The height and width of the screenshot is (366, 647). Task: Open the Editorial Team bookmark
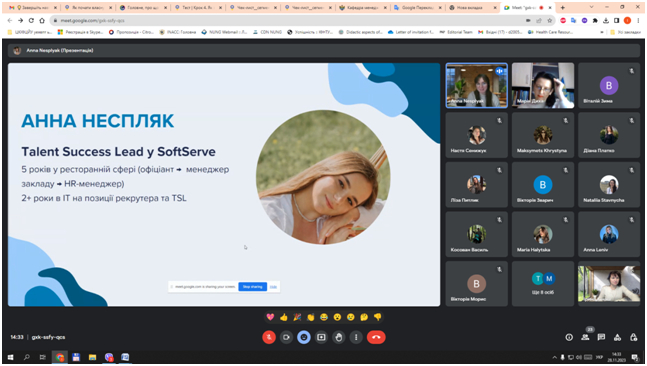[x=456, y=32]
